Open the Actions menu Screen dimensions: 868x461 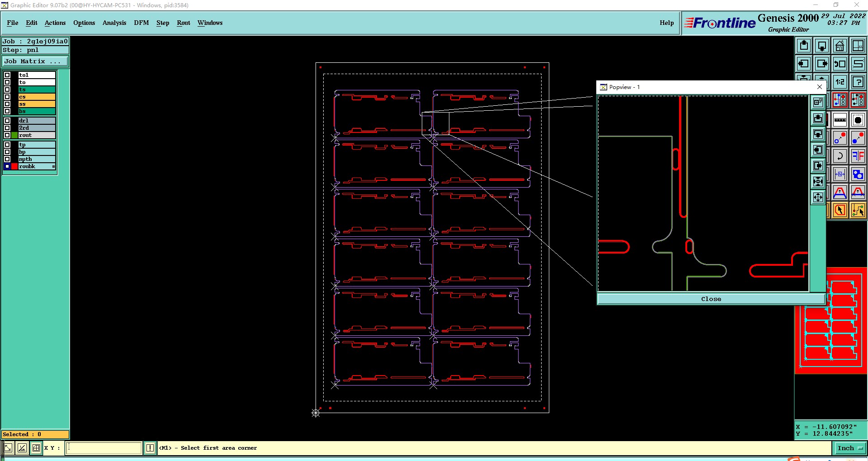[x=55, y=23]
